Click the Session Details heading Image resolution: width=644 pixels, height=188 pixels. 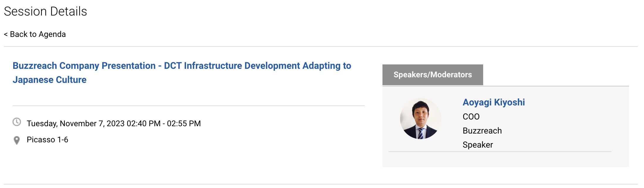(x=45, y=11)
